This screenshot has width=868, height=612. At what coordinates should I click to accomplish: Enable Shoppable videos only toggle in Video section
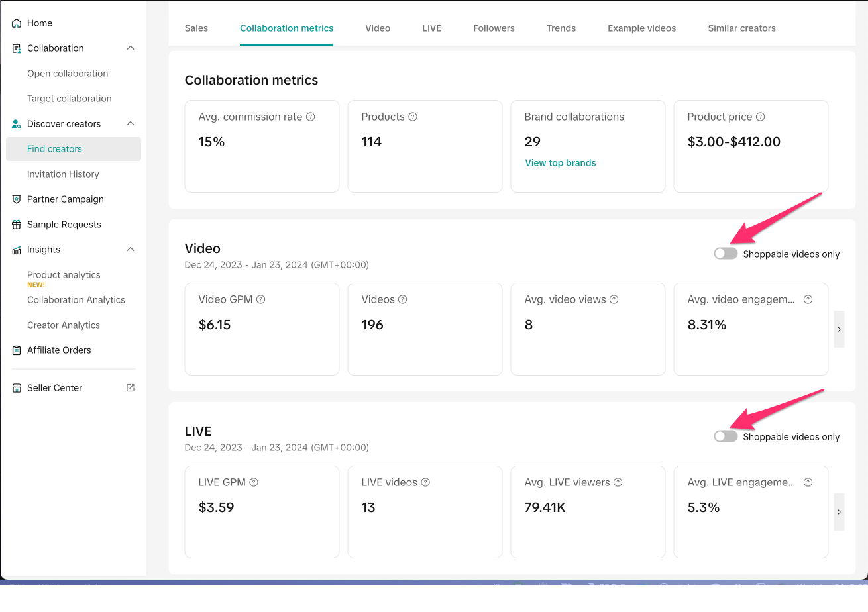[726, 254]
